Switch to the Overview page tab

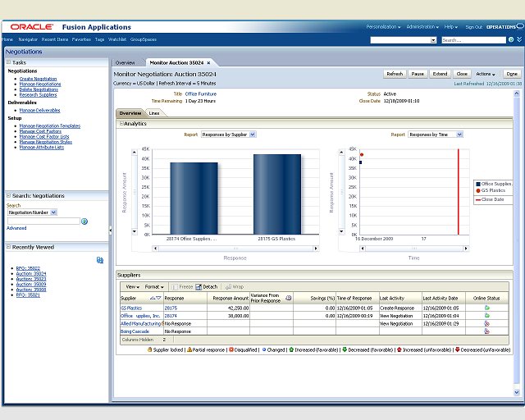point(125,62)
